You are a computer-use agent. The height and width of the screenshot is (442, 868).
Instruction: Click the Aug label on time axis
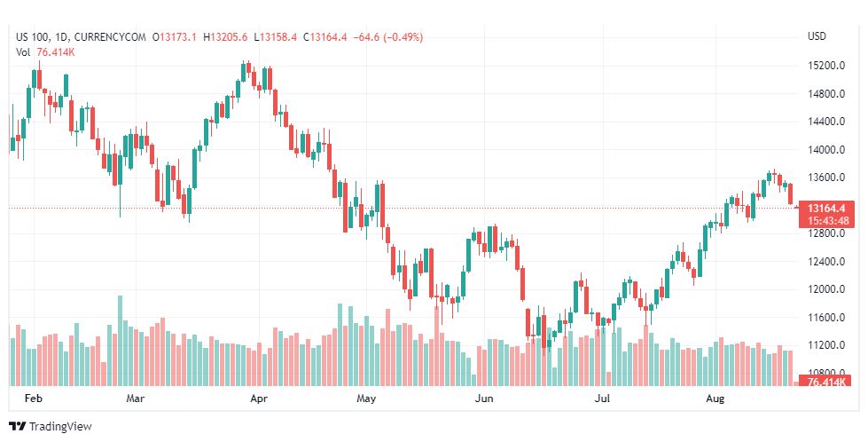(716, 399)
